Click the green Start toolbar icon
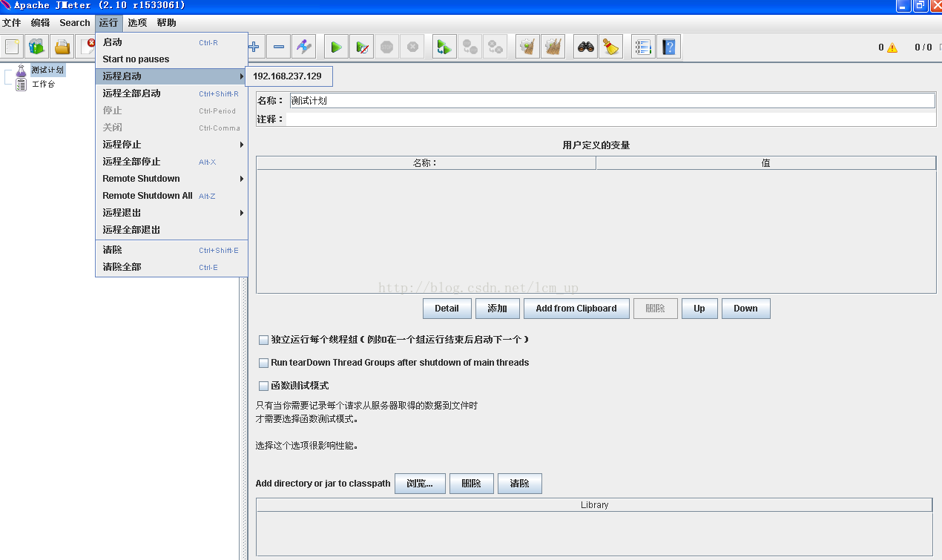The height and width of the screenshot is (560, 942). click(336, 47)
